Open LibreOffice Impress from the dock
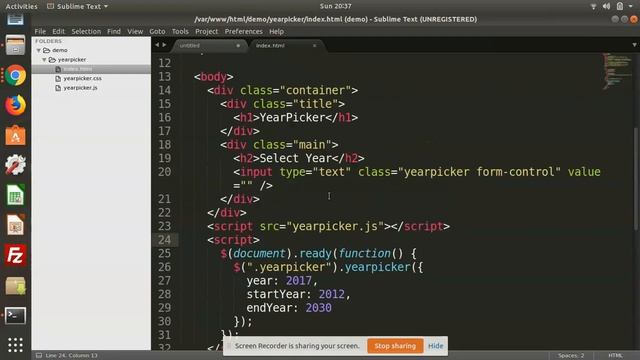640x360 pixels. click(x=16, y=225)
